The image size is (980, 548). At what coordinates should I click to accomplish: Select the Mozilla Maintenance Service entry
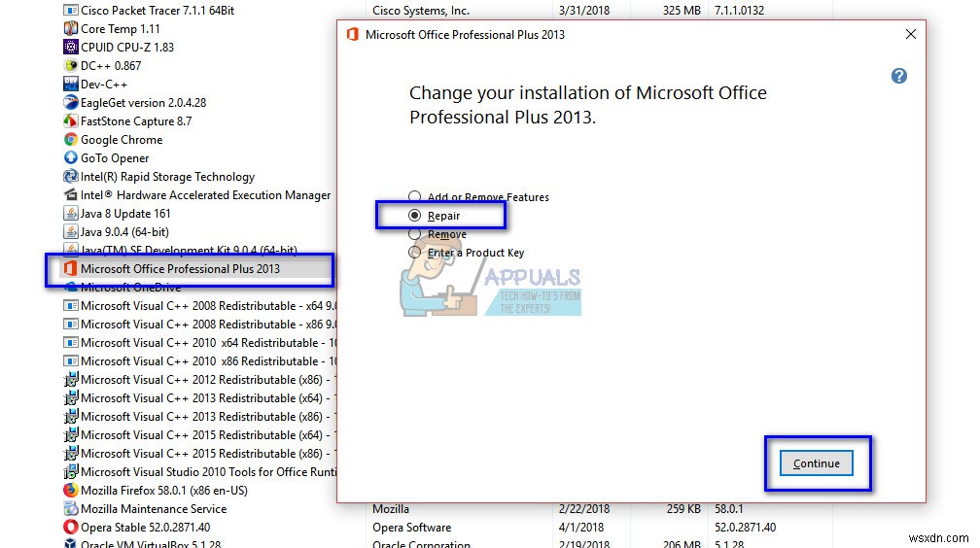pos(154,509)
